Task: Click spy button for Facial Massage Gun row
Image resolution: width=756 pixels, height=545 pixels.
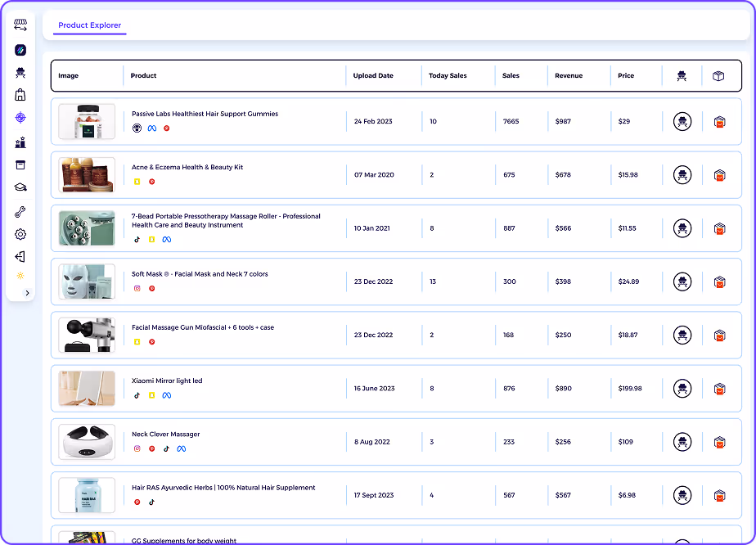Action: pyautogui.click(x=682, y=335)
